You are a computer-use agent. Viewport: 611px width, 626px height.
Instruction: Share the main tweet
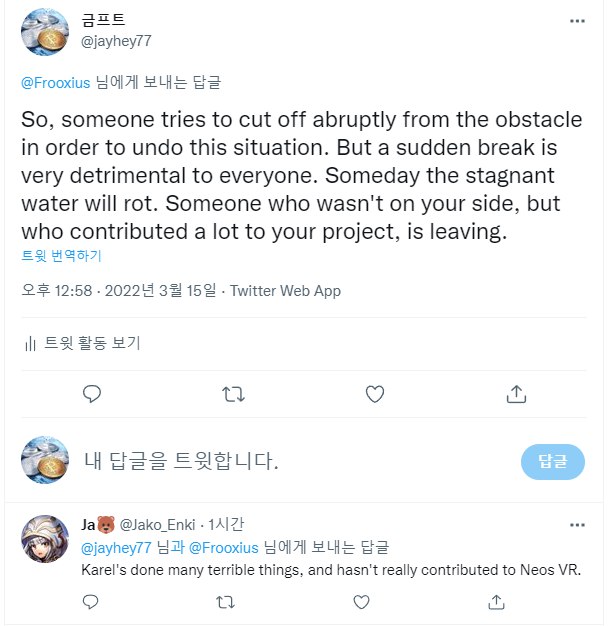pos(516,394)
